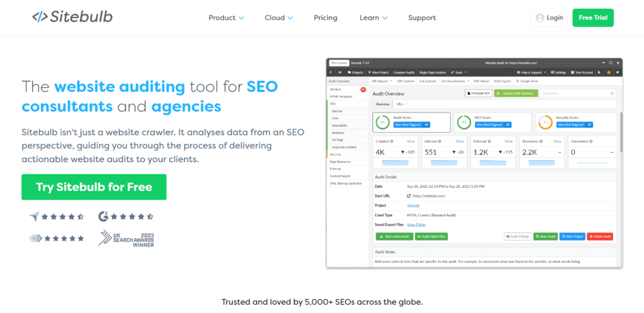Screen dimensions: 644x313
Task: Open the Bulk Exports tab
Action: (x=502, y=81)
